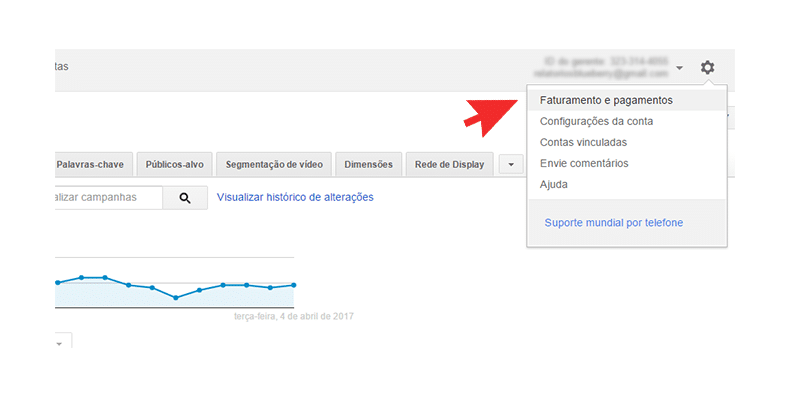Focus the campaign search input field
Image resolution: width=790 pixels, height=399 pixels.
click(x=108, y=197)
